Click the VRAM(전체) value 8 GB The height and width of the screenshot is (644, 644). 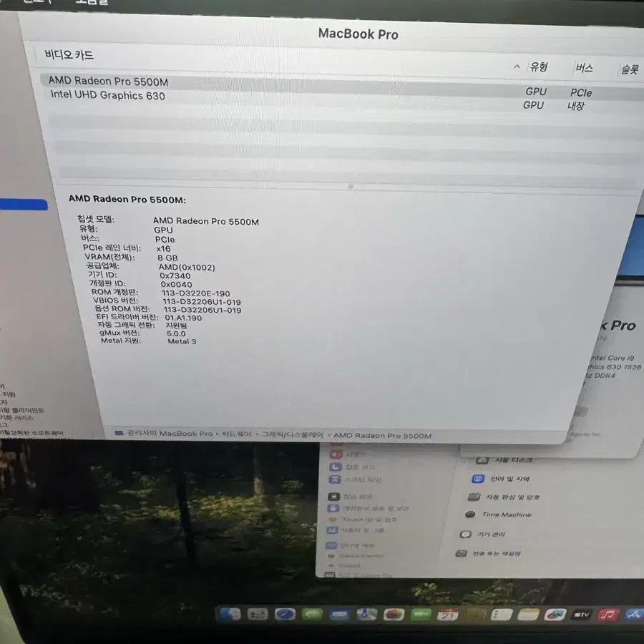pyautogui.click(x=167, y=258)
